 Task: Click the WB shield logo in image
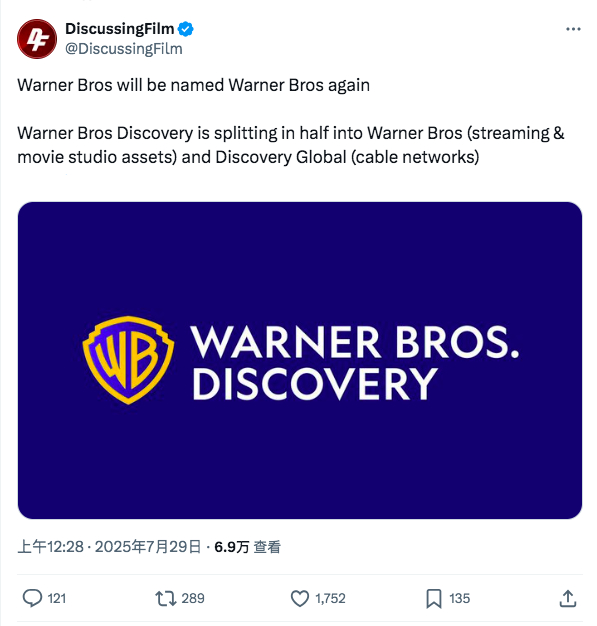(x=128, y=360)
